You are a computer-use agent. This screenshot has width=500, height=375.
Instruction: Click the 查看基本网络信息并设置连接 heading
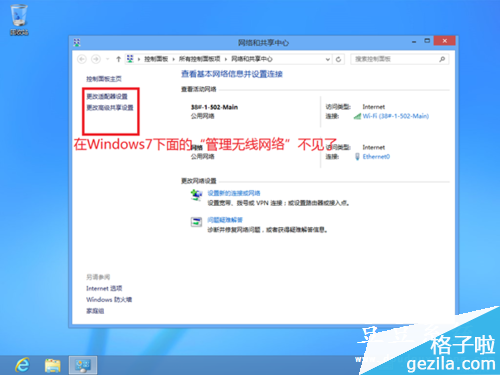(x=232, y=74)
